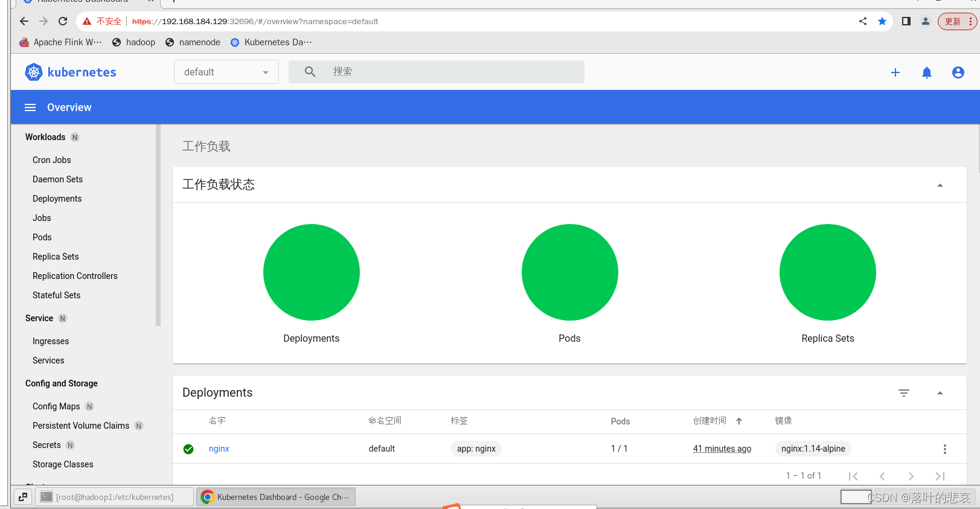Open Stateful Sets in sidebar
The width and height of the screenshot is (980, 509).
56,295
